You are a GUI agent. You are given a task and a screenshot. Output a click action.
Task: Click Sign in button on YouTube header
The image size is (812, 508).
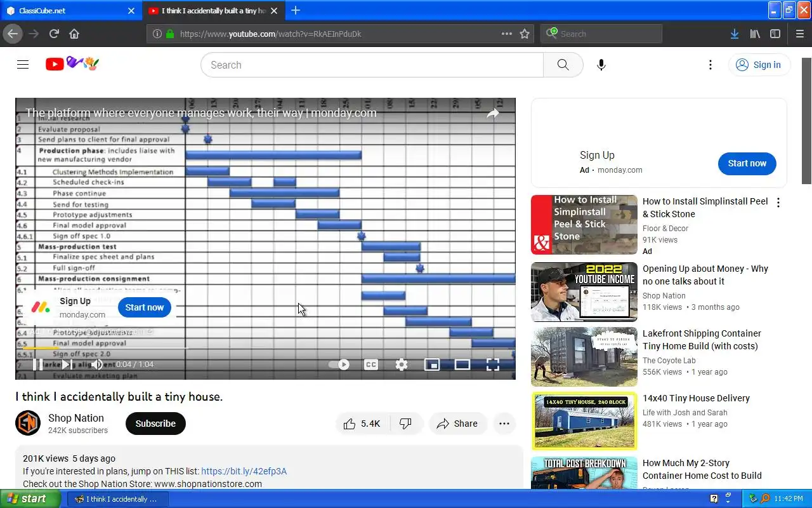tap(759, 65)
